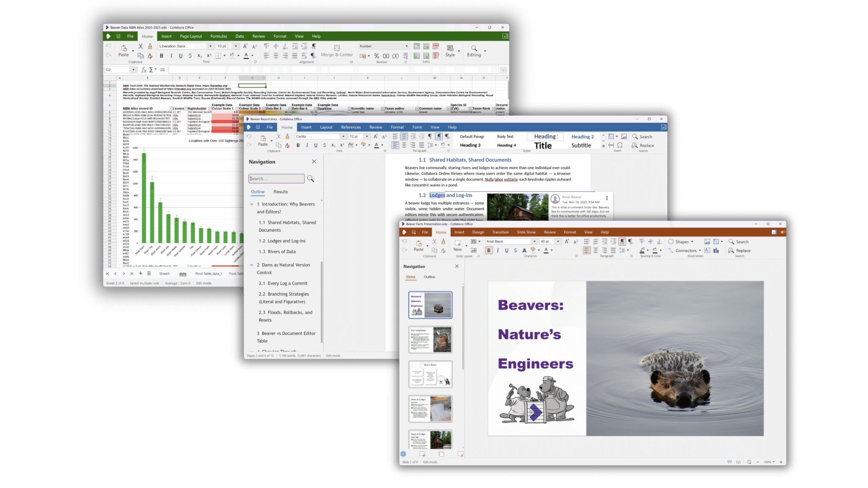Select the Key Adaptations slide thumbnail
Image resolution: width=868 pixels, height=488 pixels.
430,339
